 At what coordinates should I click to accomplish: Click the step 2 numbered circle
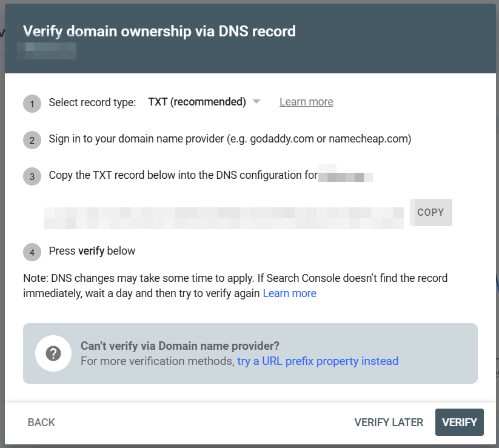[x=32, y=140]
